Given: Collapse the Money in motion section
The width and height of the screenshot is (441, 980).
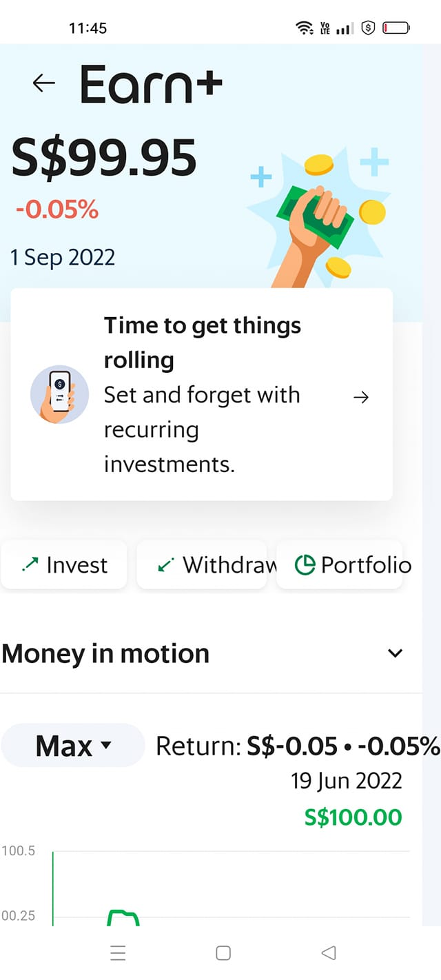Looking at the screenshot, I should [395, 653].
